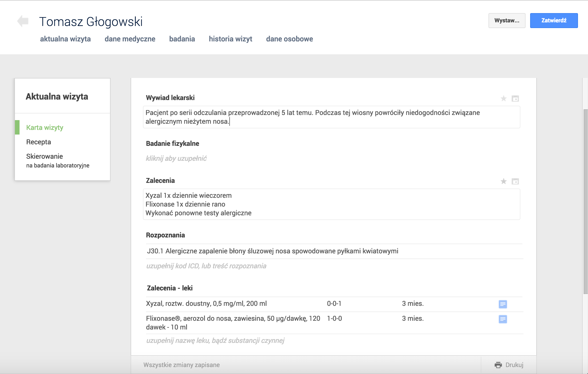Star the Wywiad lekarski section
Image resolution: width=588 pixels, height=374 pixels.
pos(503,99)
